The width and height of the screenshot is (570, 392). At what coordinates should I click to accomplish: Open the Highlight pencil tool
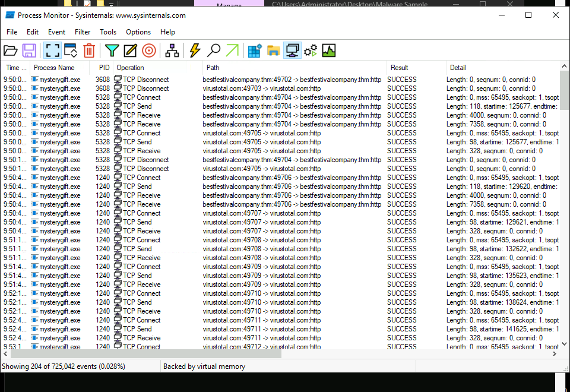[130, 50]
